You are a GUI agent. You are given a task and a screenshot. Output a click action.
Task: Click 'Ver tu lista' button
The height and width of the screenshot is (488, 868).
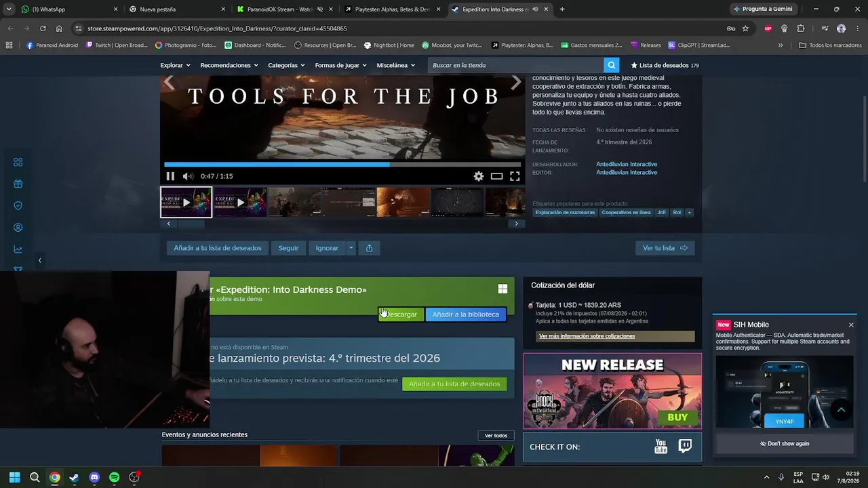[x=665, y=248]
